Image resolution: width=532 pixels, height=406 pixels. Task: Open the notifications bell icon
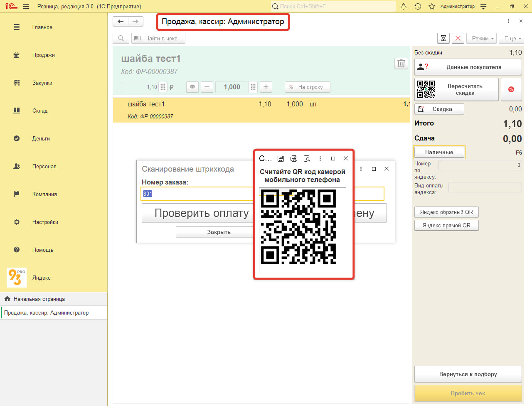coord(404,6)
